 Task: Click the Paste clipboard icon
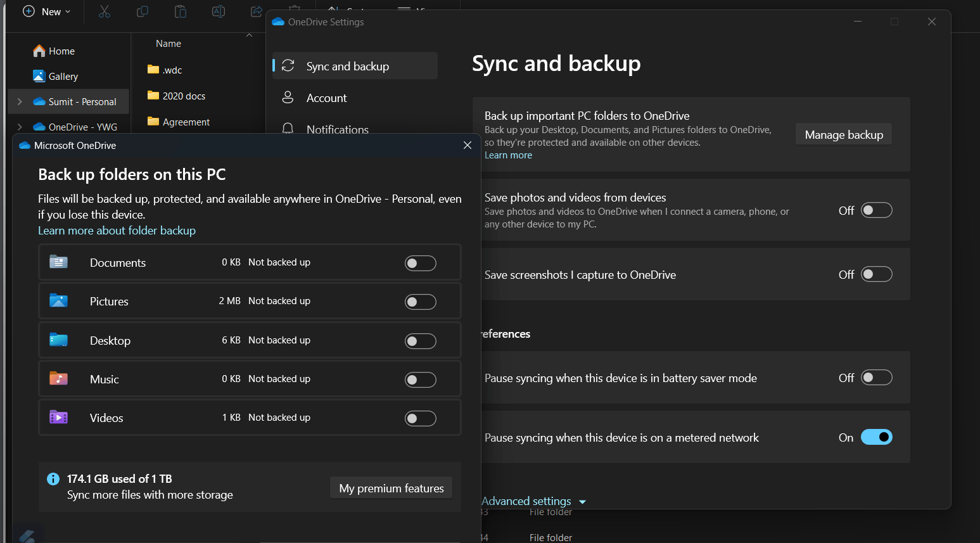click(x=181, y=11)
